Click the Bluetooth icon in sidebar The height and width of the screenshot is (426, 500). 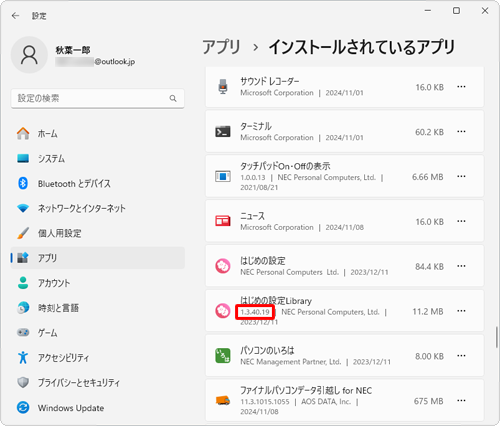pos(23,183)
